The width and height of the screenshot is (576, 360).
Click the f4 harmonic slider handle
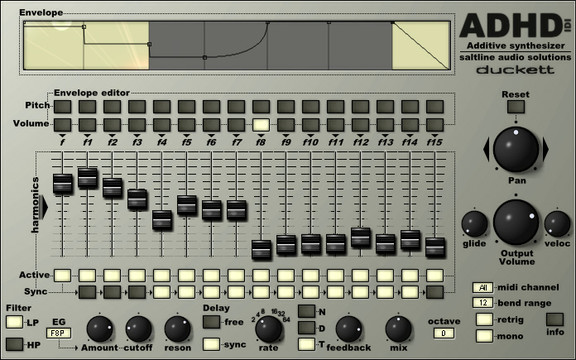(x=162, y=220)
